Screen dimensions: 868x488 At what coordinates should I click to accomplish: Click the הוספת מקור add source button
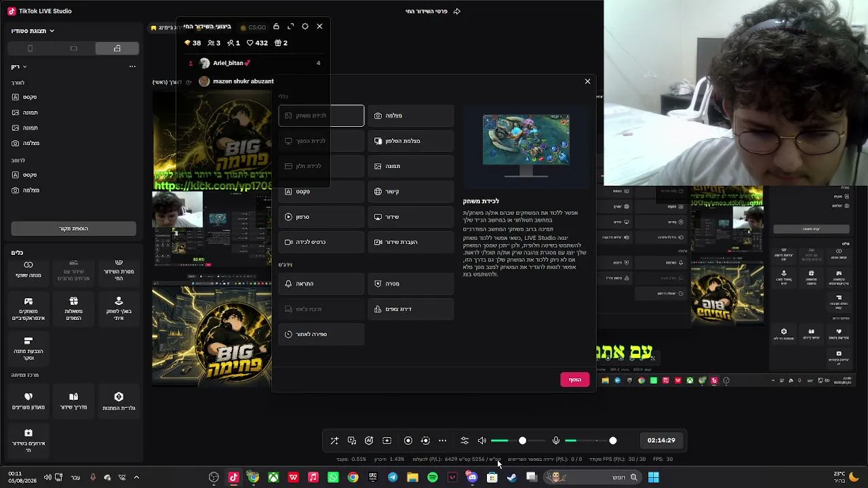click(x=73, y=228)
